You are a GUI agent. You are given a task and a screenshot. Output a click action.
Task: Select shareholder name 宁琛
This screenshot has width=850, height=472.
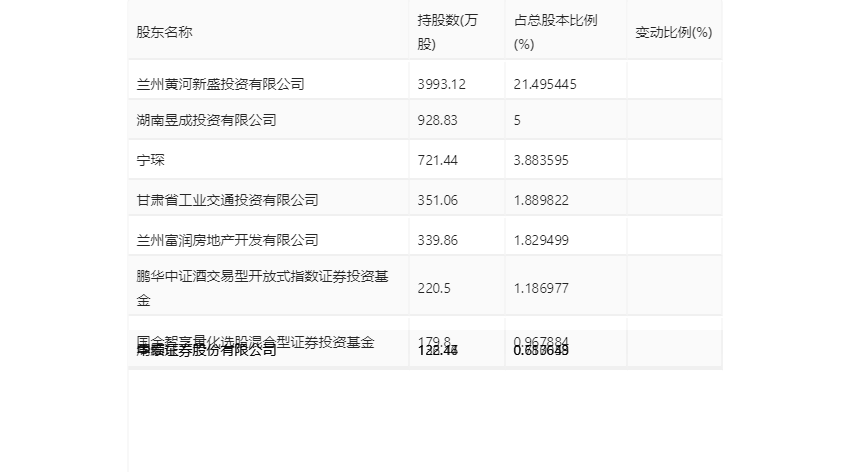pyautogui.click(x=150, y=160)
